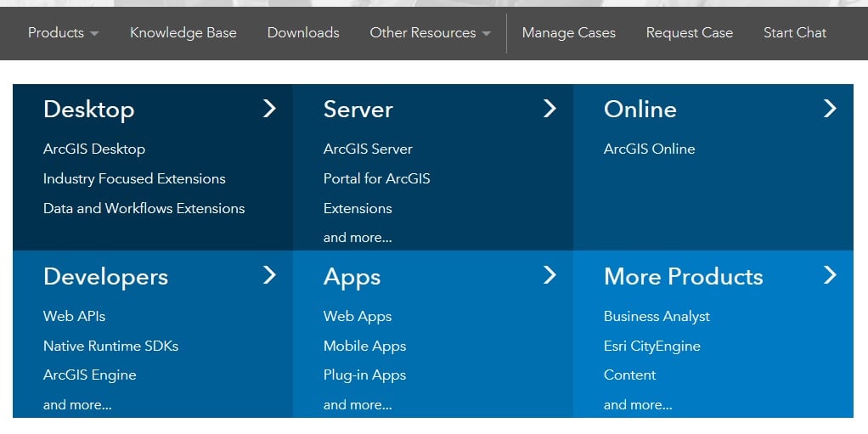
Task: Click the Apps tile chevron arrow
Action: click(x=550, y=274)
